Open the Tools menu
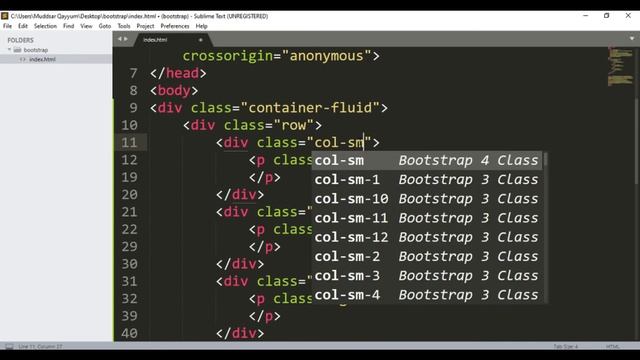 tap(124, 26)
